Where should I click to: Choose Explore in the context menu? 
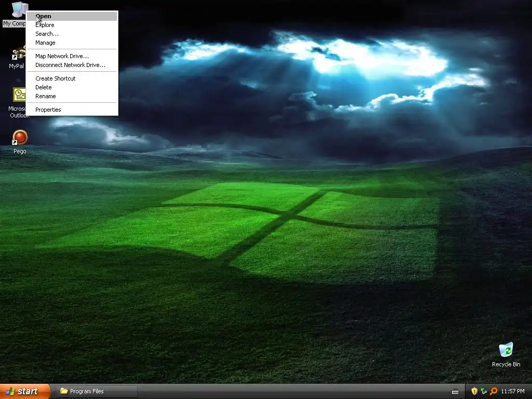tap(72, 25)
